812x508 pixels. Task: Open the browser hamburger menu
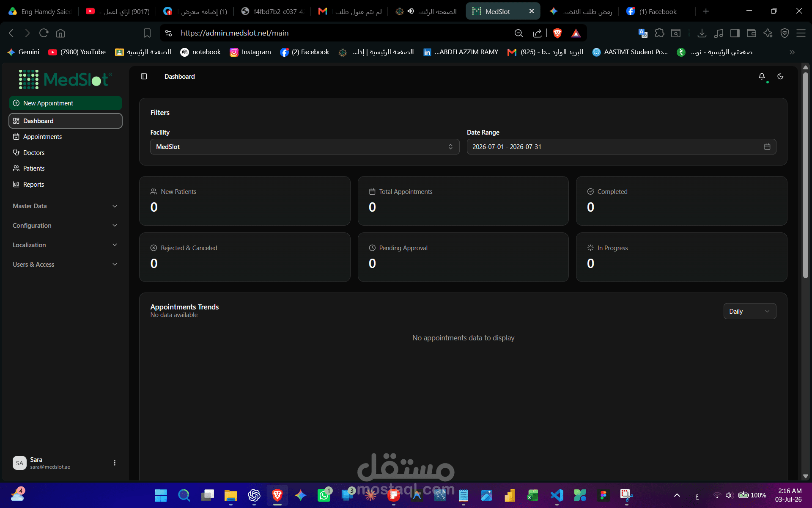(801, 33)
